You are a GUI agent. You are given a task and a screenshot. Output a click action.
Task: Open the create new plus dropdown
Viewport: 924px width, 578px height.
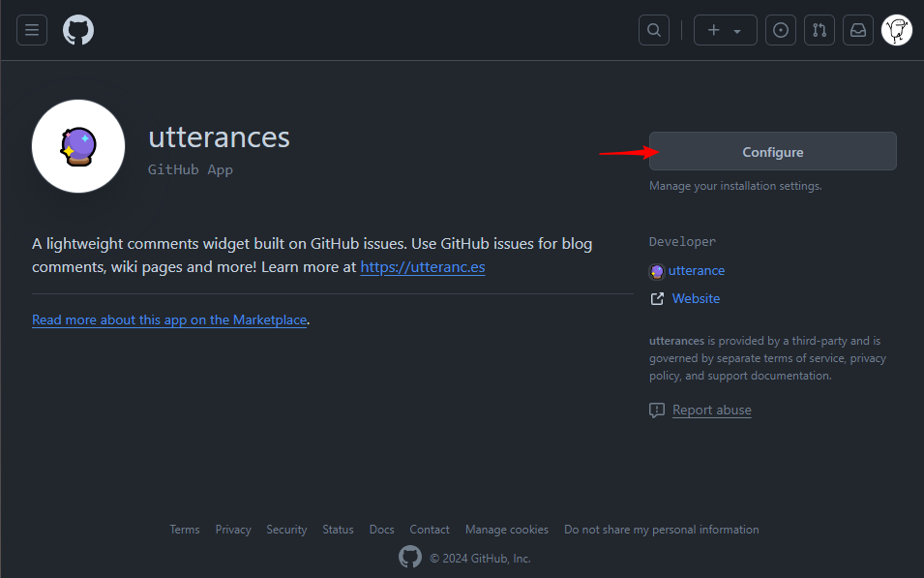(x=726, y=30)
